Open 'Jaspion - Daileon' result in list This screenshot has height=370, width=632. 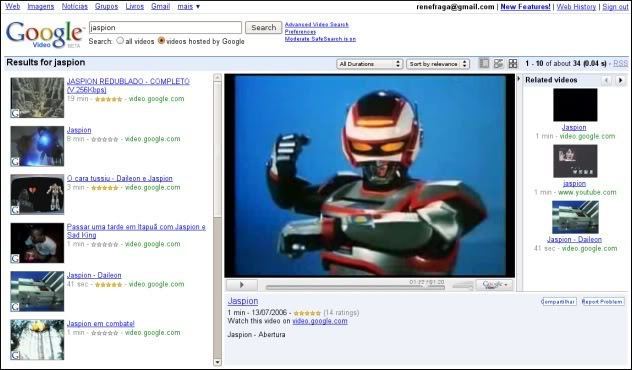(x=94, y=275)
